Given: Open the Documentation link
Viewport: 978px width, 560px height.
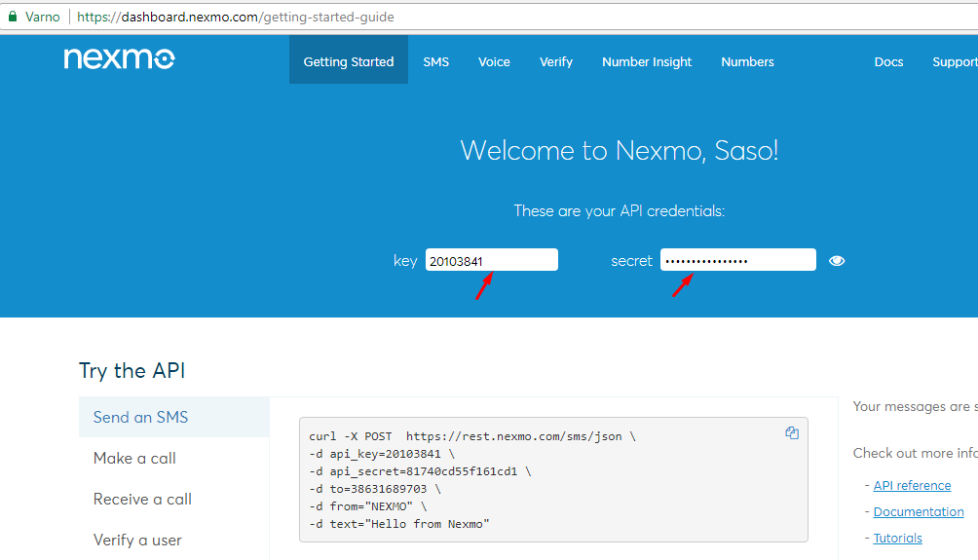Looking at the screenshot, I should pyautogui.click(x=919, y=512).
